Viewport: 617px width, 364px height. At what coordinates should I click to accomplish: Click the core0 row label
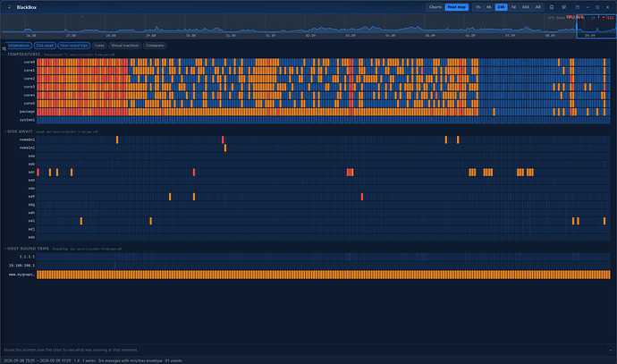[x=30, y=63]
